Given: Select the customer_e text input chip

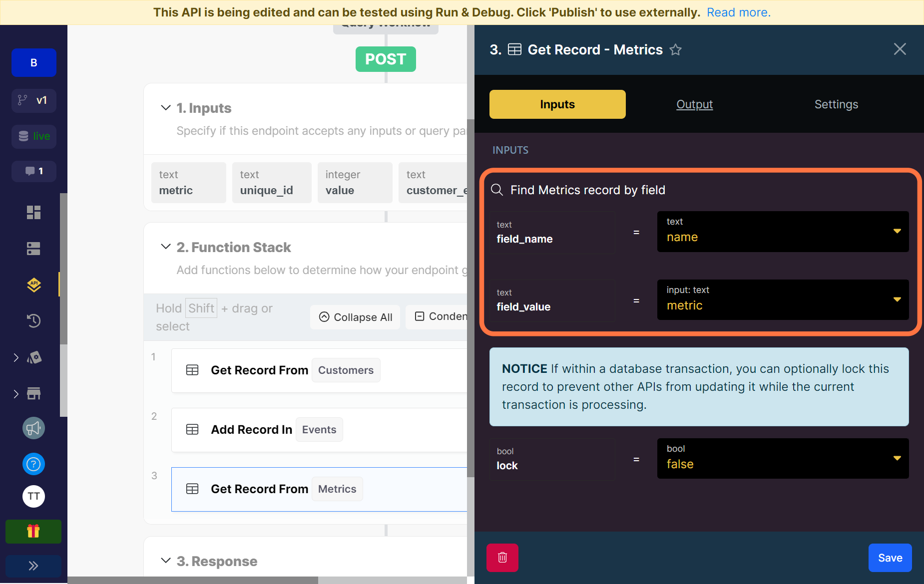Looking at the screenshot, I should pyautogui.click(x=433, y=183).
